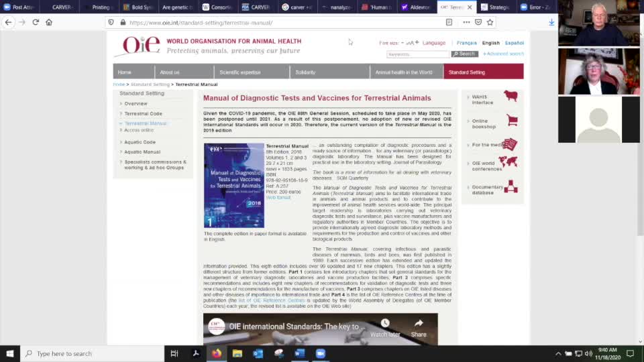Close the active Terrestrial tab
This screenshot has height=362, width=644.
470,7
